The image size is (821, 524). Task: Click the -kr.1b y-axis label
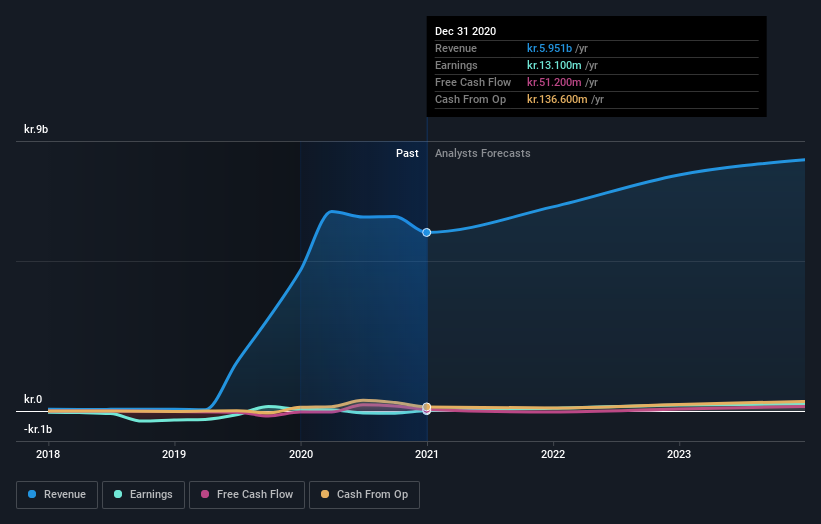coord(38,429)
